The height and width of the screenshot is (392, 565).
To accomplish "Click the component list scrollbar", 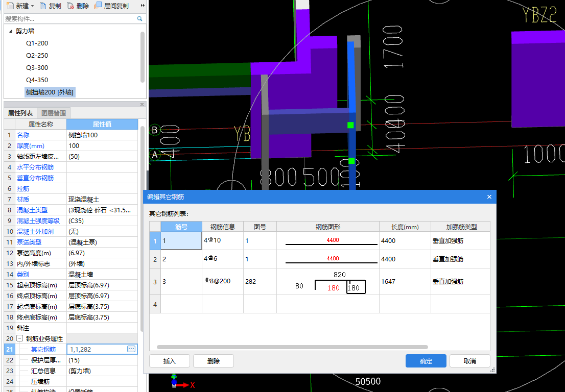I will (143, 57).
